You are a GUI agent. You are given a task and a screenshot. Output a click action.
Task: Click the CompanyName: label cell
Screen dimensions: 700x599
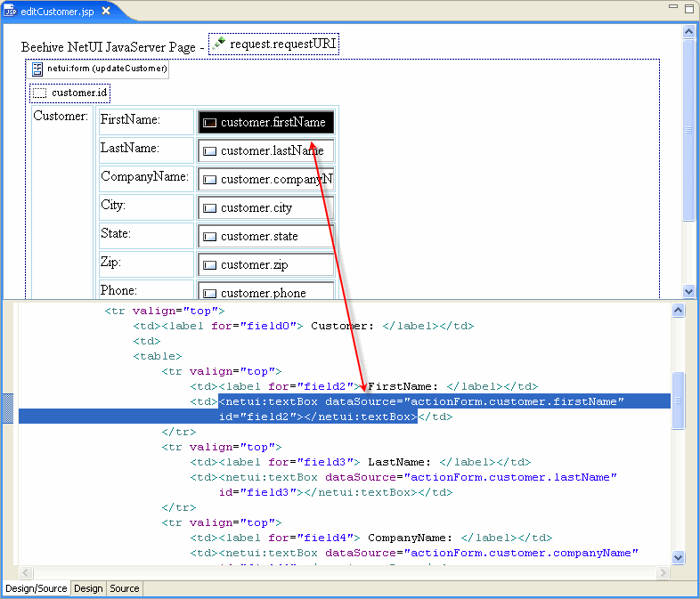[146, 179]
